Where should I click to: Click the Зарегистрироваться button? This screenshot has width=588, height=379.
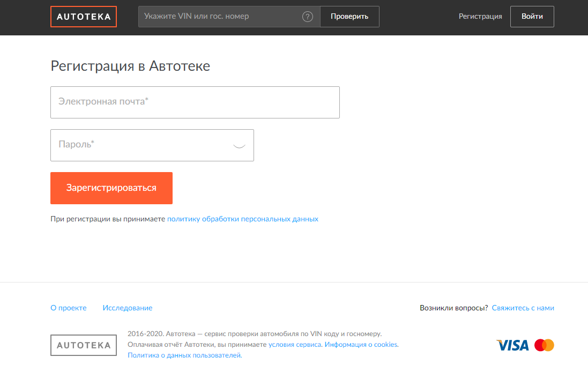click(111, 188)
